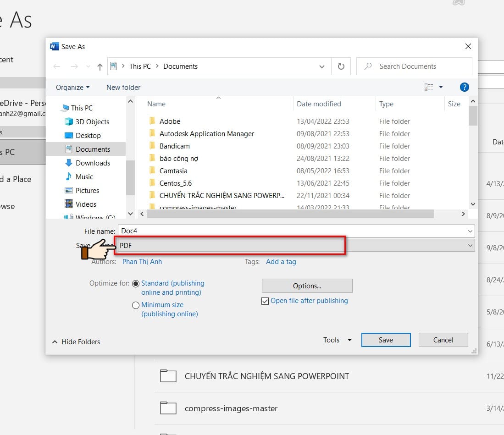504x435 pixels.
Task: Open the view options dropdown arrow
Action: (441, 87)
